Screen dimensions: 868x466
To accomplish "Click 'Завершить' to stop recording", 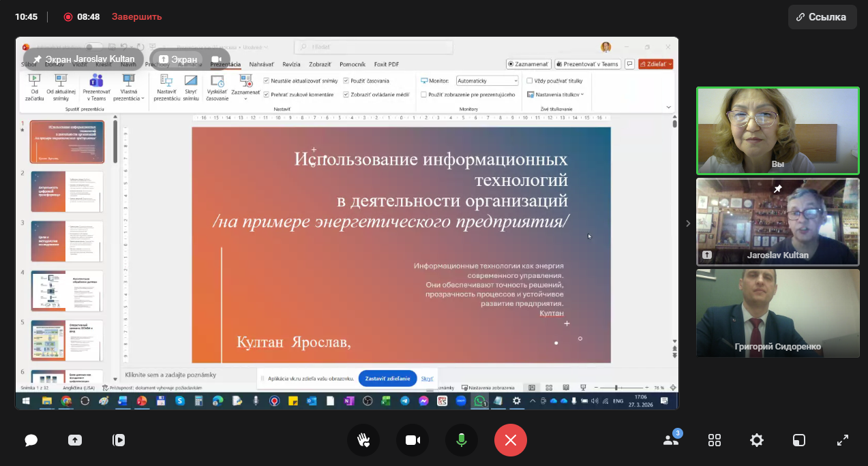I will click(x=136, y=17).
